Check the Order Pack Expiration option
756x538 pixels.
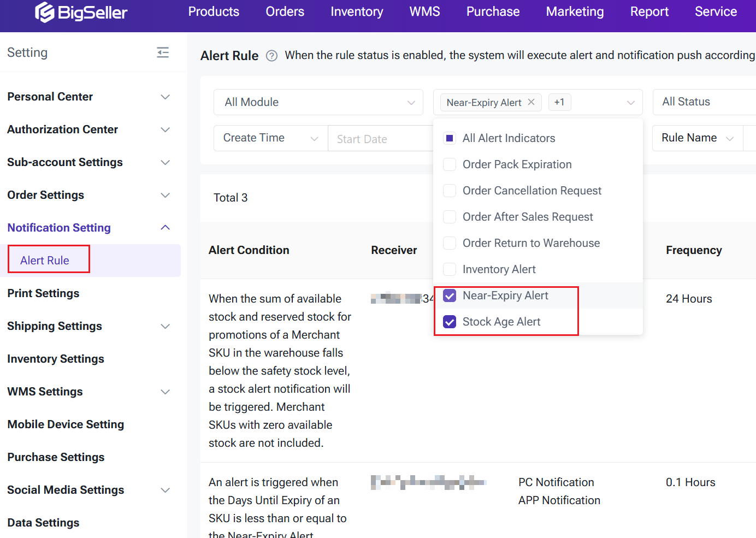(x=450, y=164)
